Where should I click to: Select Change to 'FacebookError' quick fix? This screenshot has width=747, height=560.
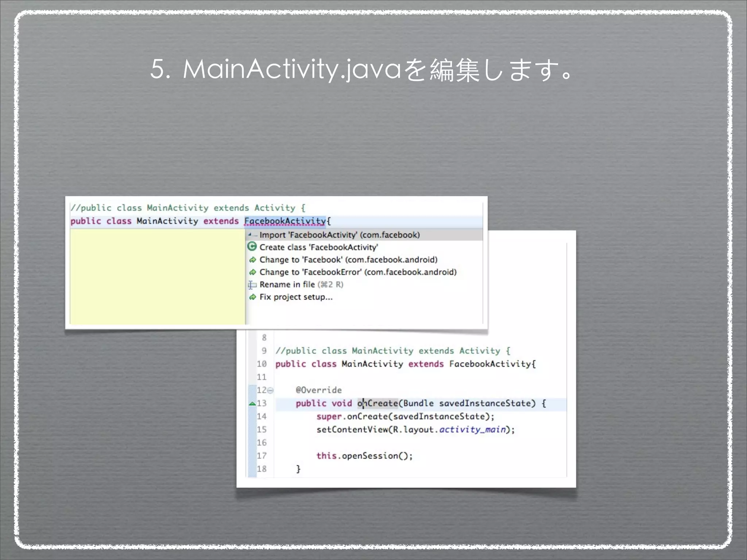358,272
